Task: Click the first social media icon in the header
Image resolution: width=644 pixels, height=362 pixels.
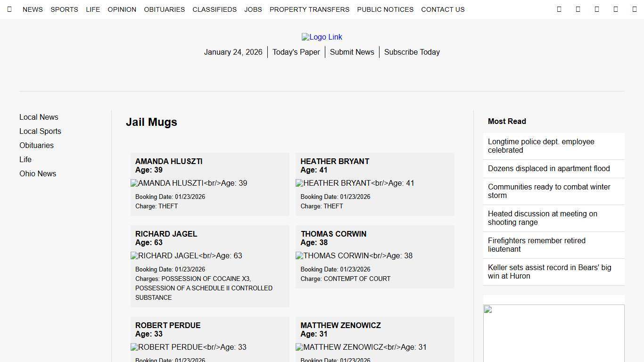Action: (559, 9)
